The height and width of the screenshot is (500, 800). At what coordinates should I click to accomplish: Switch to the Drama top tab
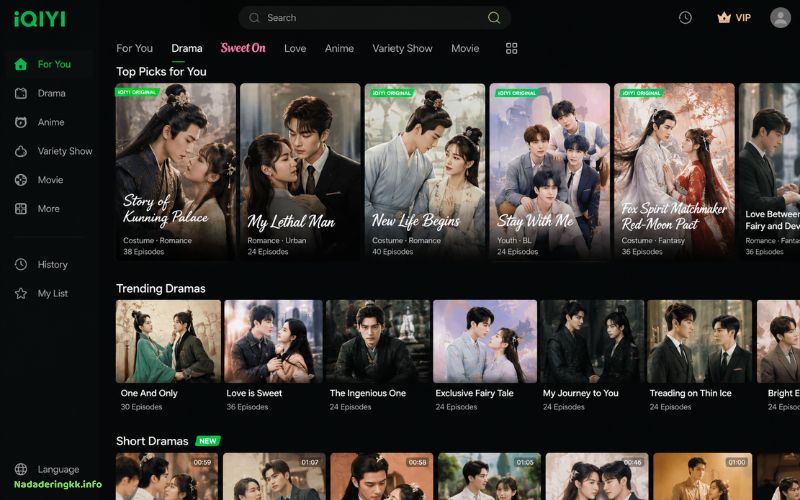[187, 48]
